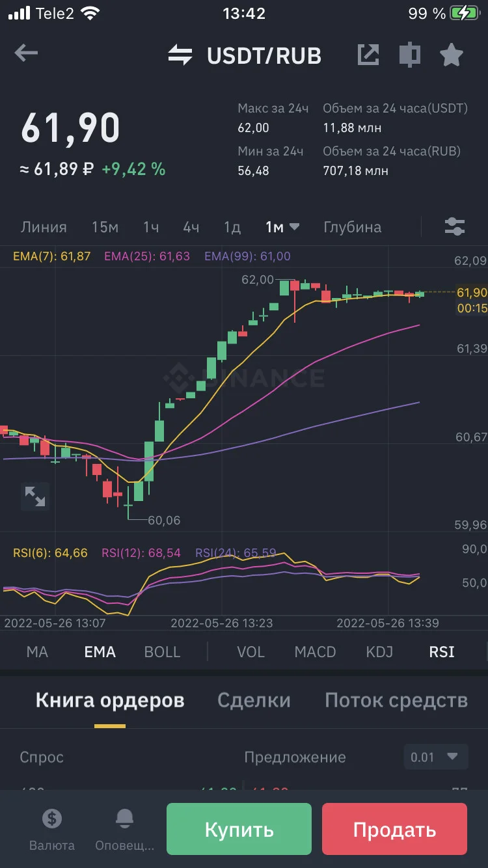Tap the 61,90 price axis tag
Viewport: 488px width, 868px height.
pos(472,293)
